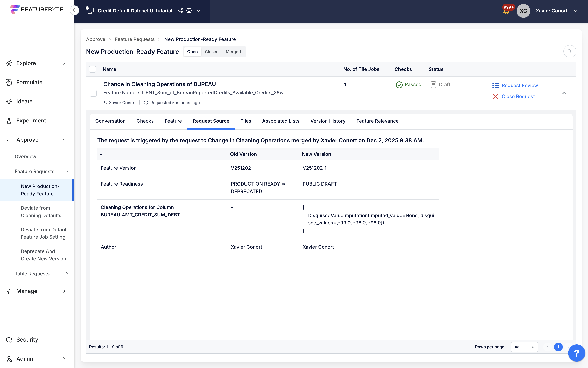This screenshot has height=368, width=588.
Task: Click the search magnifier icon
Action: tap(570, 51)
